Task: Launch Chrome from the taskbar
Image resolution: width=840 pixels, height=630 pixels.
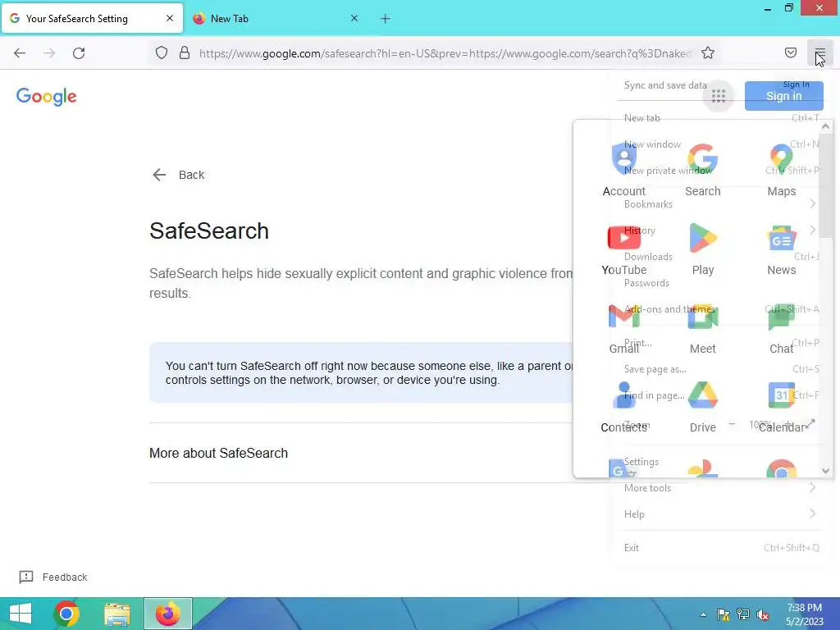Action: click(66, 614)
